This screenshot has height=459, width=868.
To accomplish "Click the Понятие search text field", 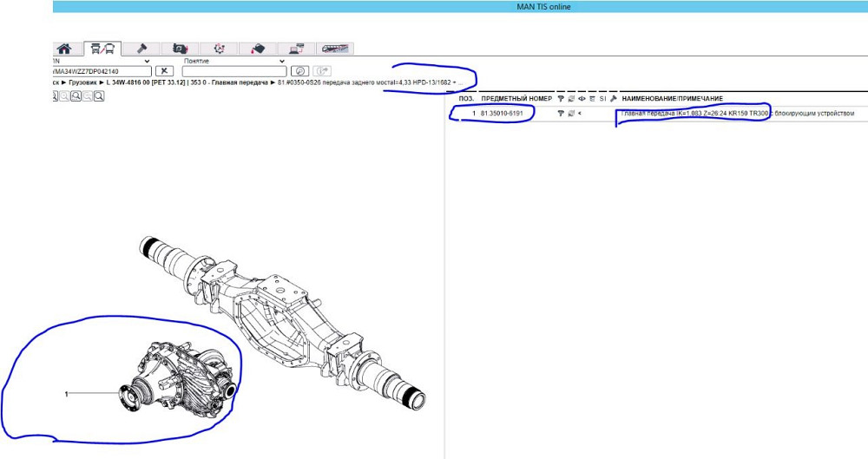I will (x=233, y=71).
